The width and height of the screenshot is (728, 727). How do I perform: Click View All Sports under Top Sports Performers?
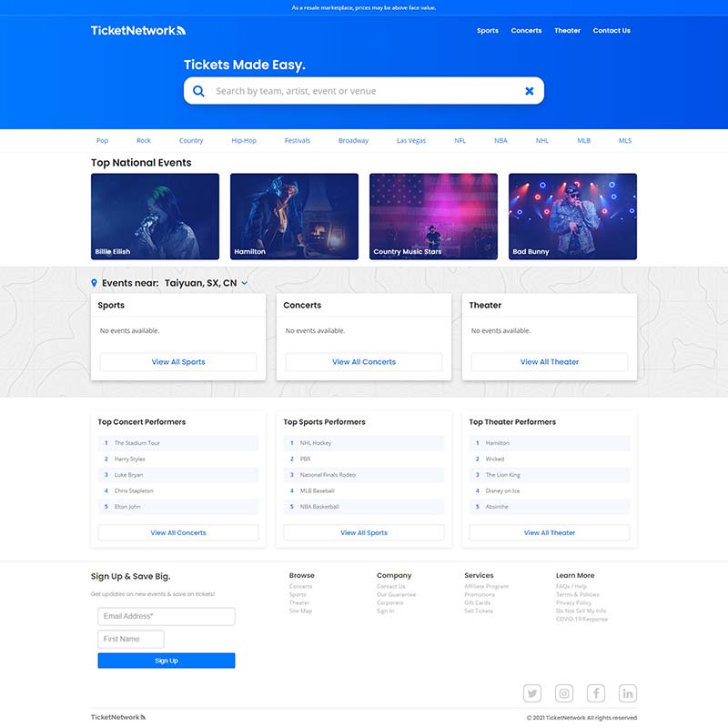tap(364, 532)
